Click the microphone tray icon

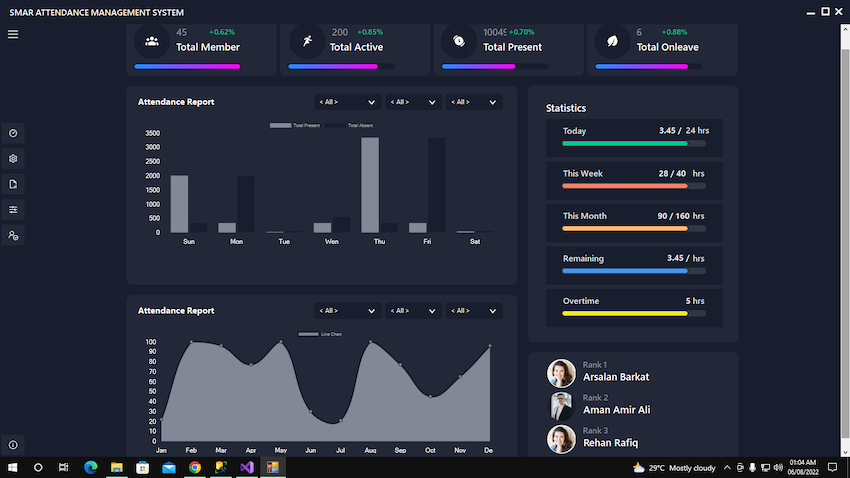tap(752, 468)
